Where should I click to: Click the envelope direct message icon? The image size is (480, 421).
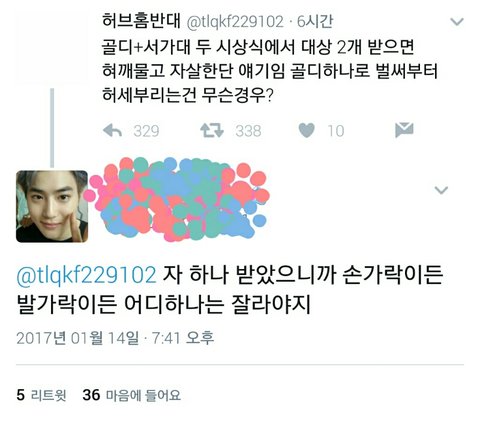[404, 130]
